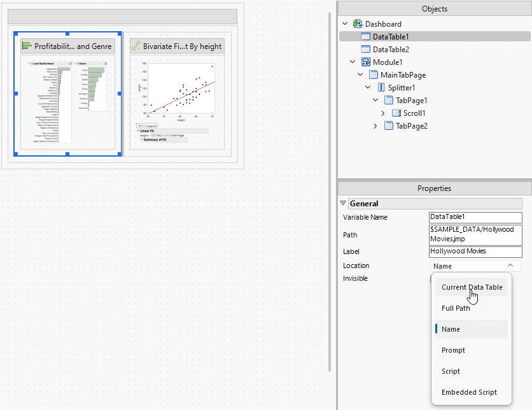Click the Splitter1 icon in the tree
Image resolution: width=532 pixels, height=410 pixels.
click(381, 88)
